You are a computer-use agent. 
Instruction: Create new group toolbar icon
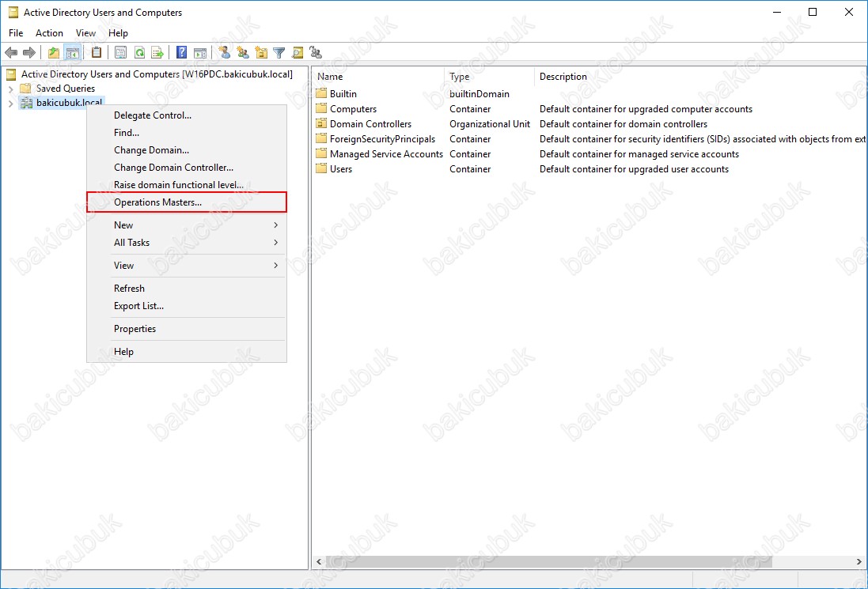(x=242, y=52)
